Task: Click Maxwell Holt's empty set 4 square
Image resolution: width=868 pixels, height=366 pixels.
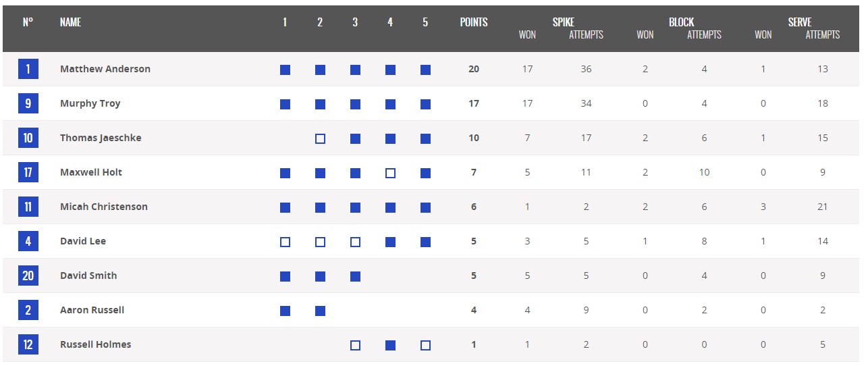Action: click(x=390, y=173)
